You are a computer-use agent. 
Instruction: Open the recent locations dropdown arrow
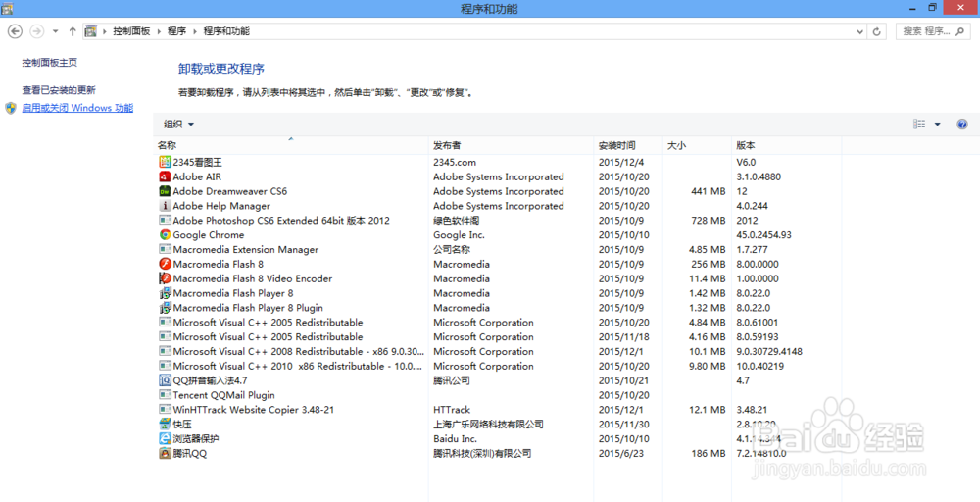[x=55, y=31]
